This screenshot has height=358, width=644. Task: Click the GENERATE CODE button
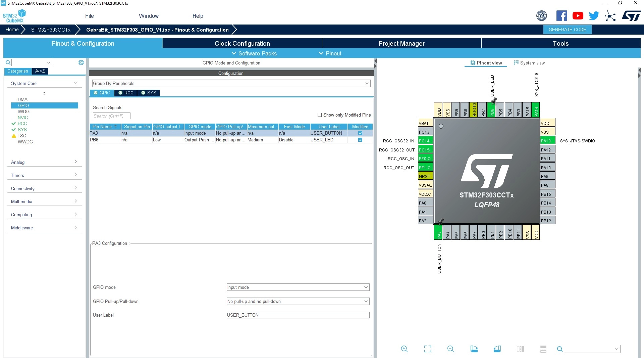click(x=567, y=30)
